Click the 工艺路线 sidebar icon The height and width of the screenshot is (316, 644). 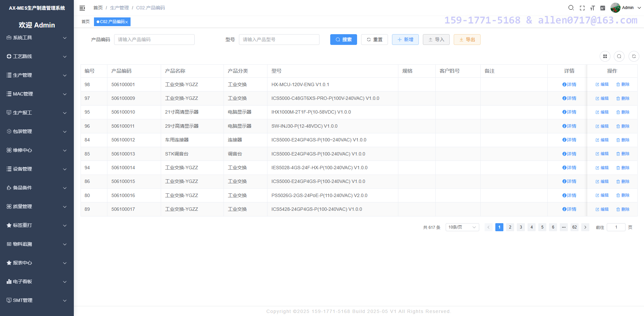(x=9, y=56)
